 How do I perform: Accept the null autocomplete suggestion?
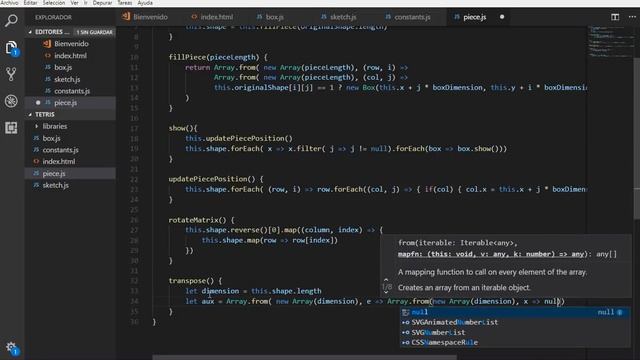click(x=514, y=312)
